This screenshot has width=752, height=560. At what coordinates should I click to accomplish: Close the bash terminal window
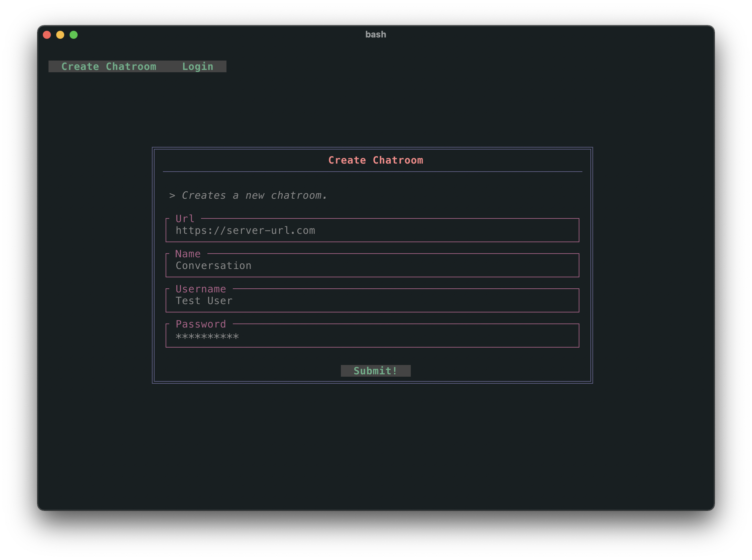[x=47, y=35]
